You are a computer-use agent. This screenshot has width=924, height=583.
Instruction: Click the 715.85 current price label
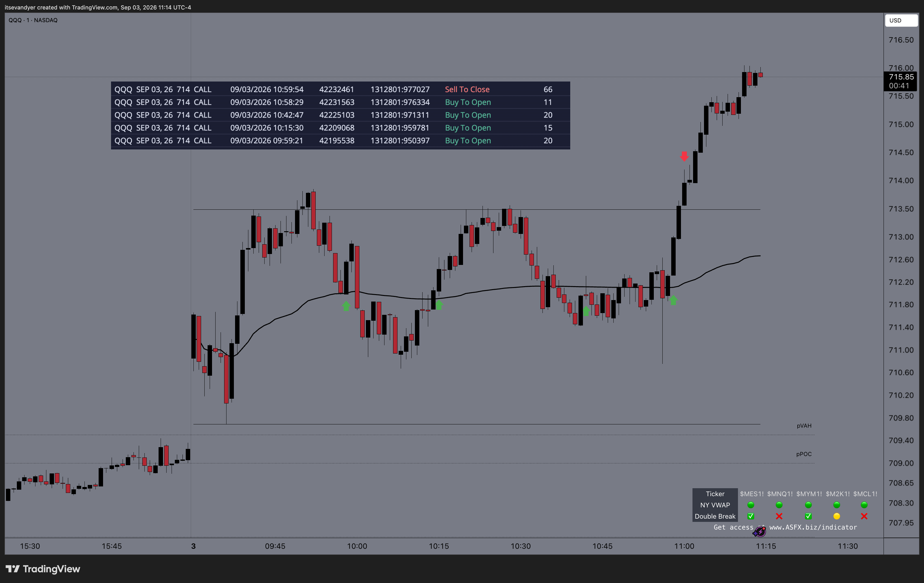tap(901, 77)
